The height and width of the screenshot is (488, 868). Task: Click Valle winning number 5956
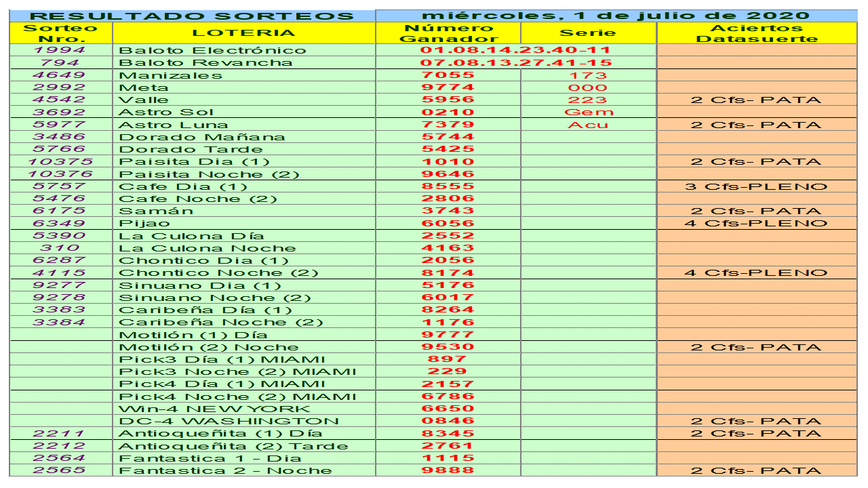[448, 100]
